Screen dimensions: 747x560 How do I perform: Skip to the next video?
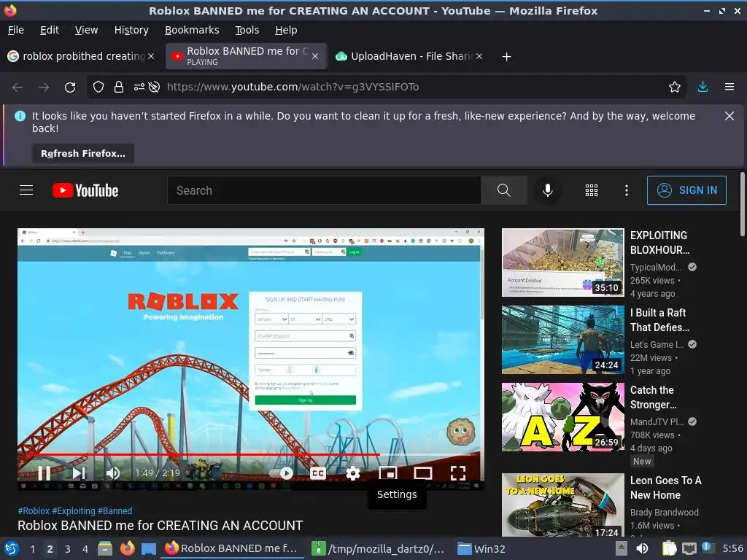[79, 472]
